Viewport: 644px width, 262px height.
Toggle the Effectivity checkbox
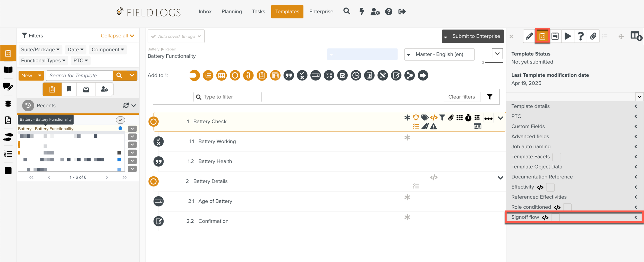click(x=550, y=187)
